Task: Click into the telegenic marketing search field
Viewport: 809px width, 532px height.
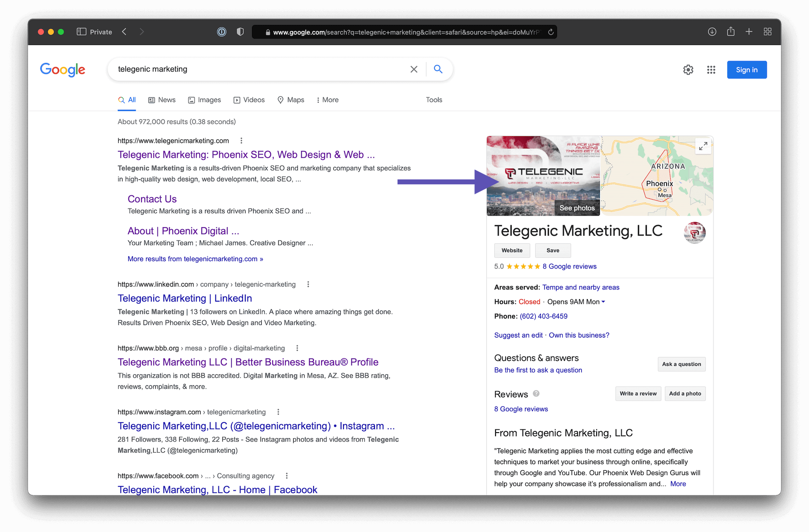Action: (x=253, y=69)
